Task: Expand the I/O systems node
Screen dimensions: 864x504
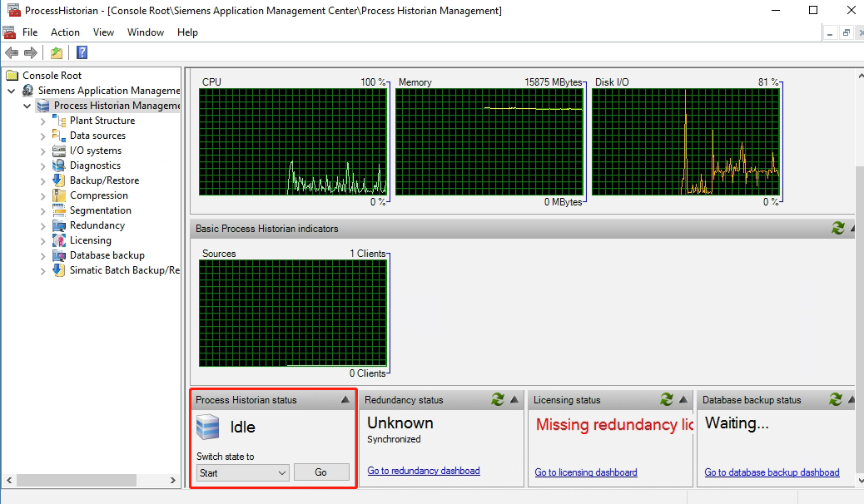Action: [x=43, y=151]
